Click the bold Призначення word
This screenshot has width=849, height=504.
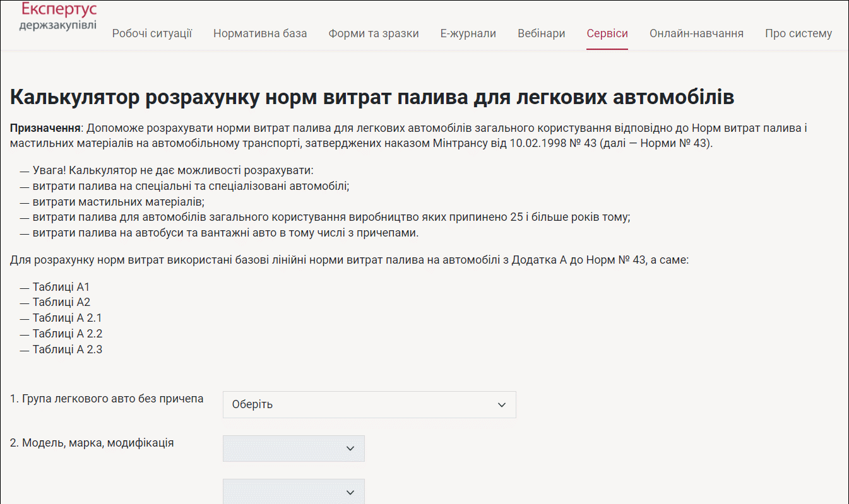point(45,128)
